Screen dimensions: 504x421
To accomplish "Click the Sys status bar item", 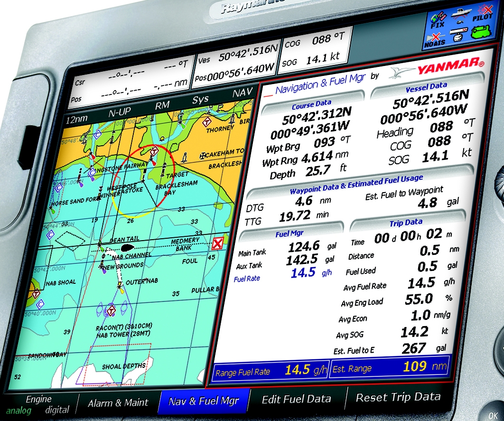I will click(200, 100).
